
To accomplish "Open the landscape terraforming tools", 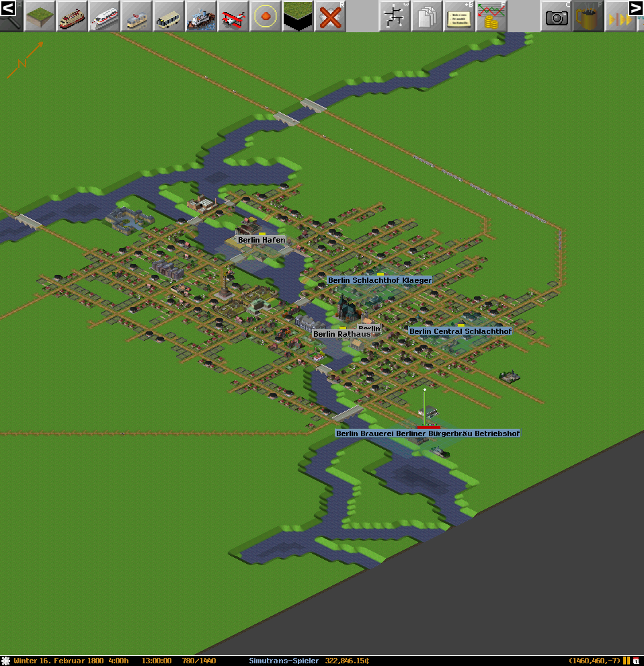I will tap(40, 16).
